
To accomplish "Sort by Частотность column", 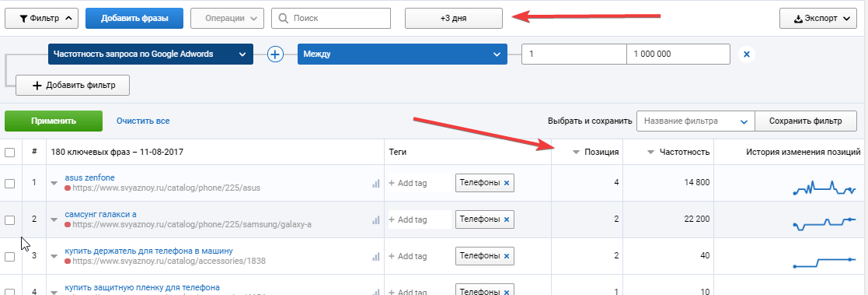I will click(x=679, y=152).
